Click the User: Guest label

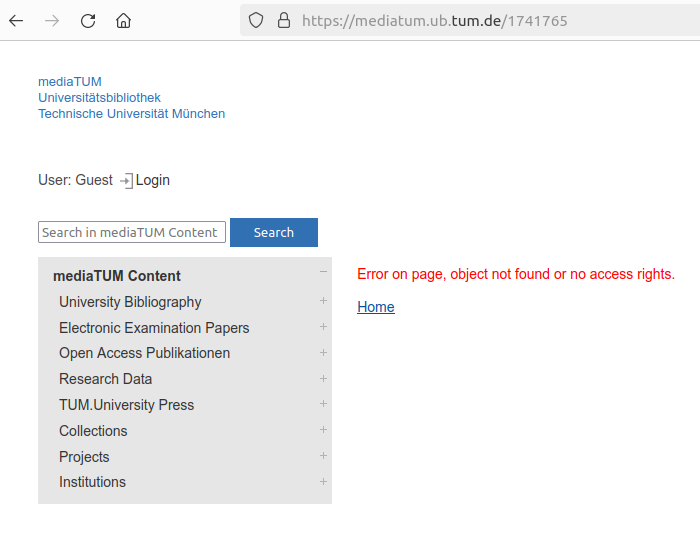click(x=75, y=180)
